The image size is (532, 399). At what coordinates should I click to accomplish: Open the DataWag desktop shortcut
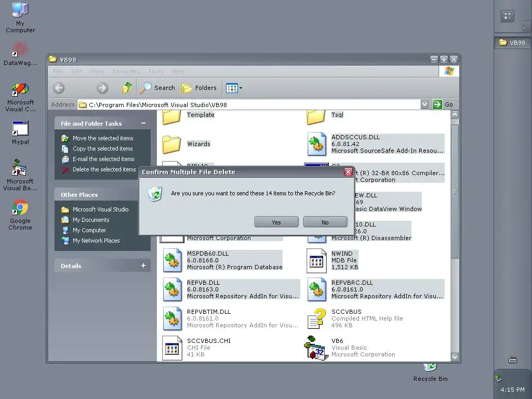click(20, 54)
